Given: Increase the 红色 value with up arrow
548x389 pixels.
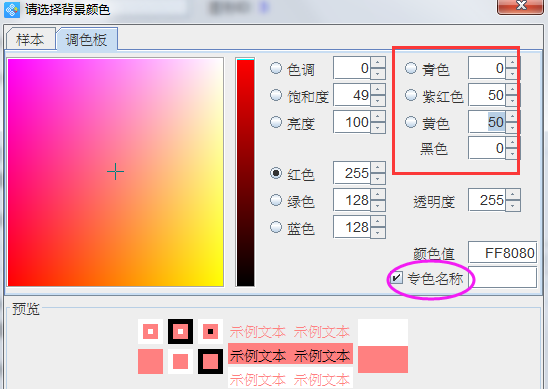Looking at the screenshot, I should (378, 167).
